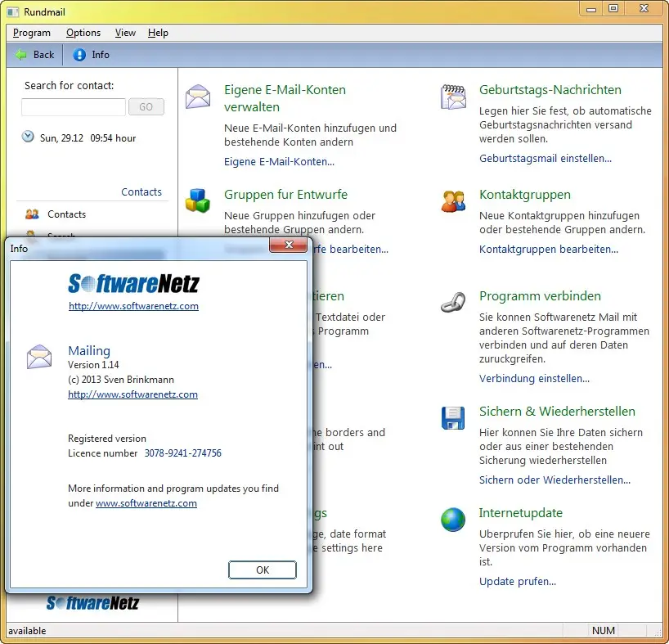Viewport: 669px width, 644px height.
Task: Click the licence number 3078-9241-274756
Action: [x=182, y=453]
